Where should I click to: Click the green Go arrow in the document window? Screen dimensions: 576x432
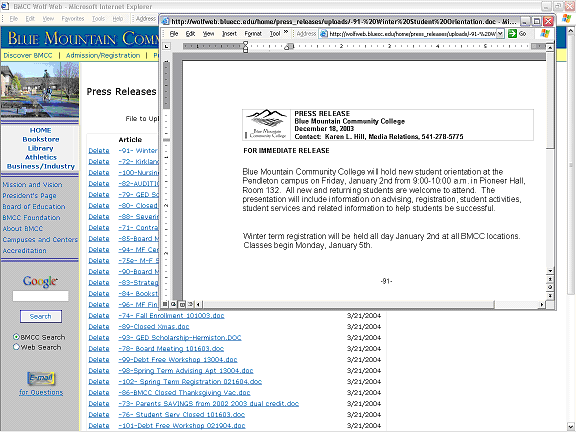click(x=512, y=34)
